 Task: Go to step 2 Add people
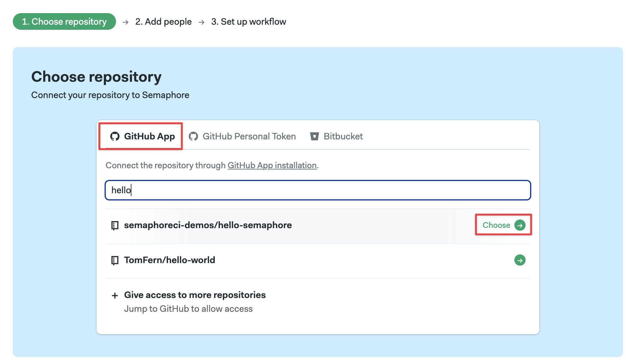163,21
